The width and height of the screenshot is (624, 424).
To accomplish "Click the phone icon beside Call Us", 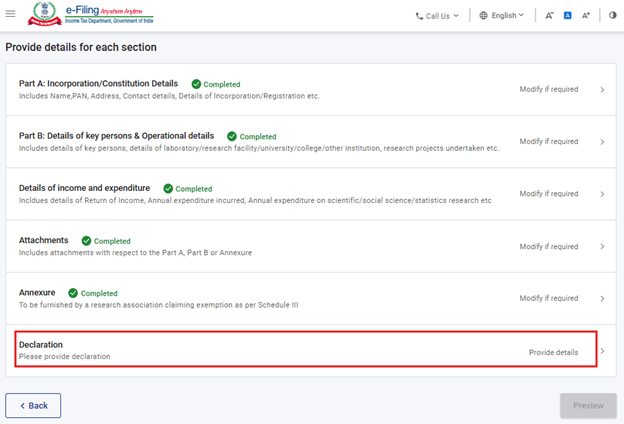I will click(420, 16).
